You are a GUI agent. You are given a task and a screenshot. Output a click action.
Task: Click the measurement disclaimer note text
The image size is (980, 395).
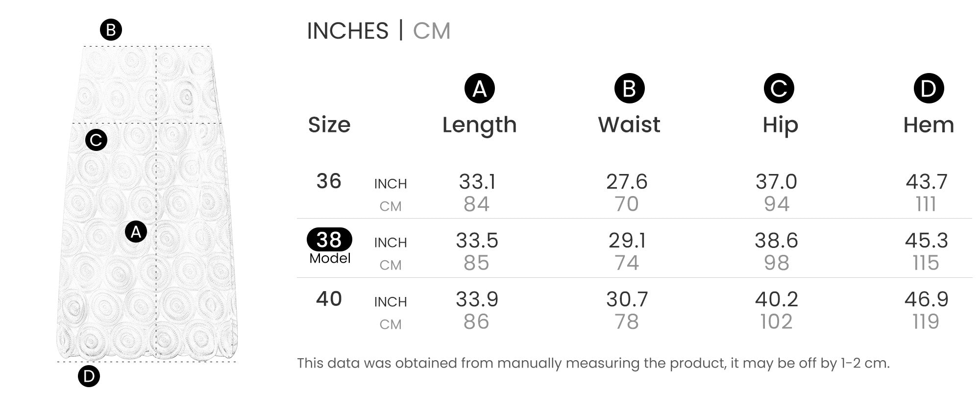point(593,363)
